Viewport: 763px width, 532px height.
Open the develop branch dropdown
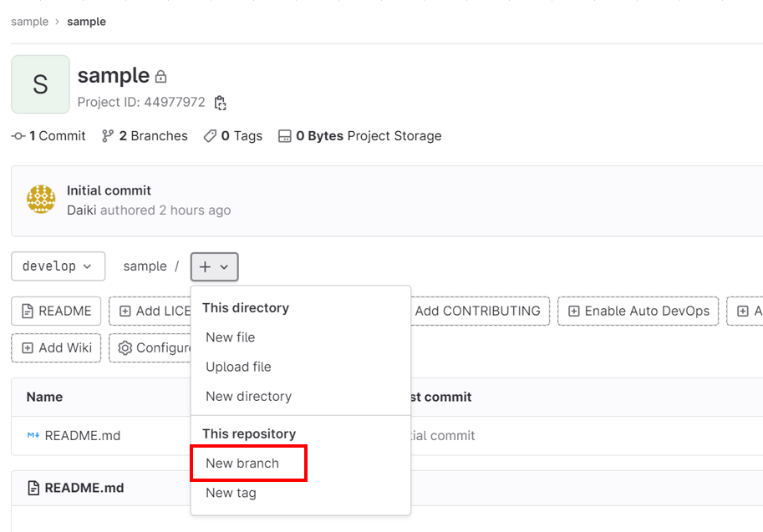point(58,266)
